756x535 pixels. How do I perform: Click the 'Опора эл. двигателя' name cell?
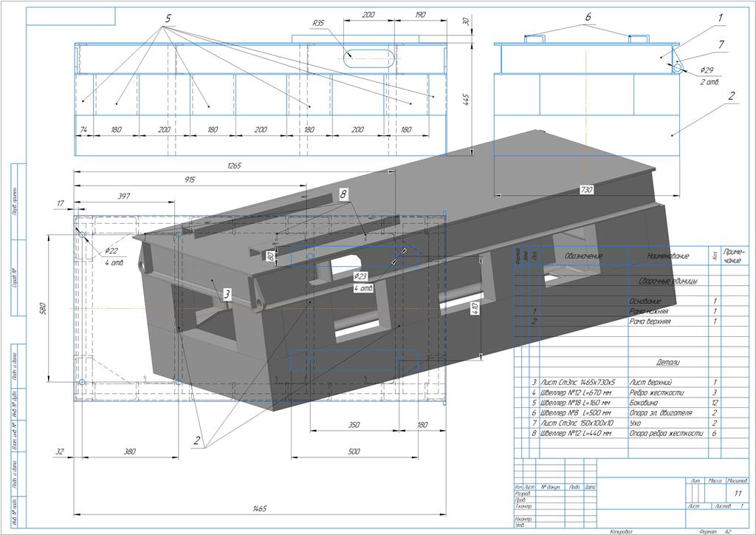pyautogui.click(x=661, y=413)
